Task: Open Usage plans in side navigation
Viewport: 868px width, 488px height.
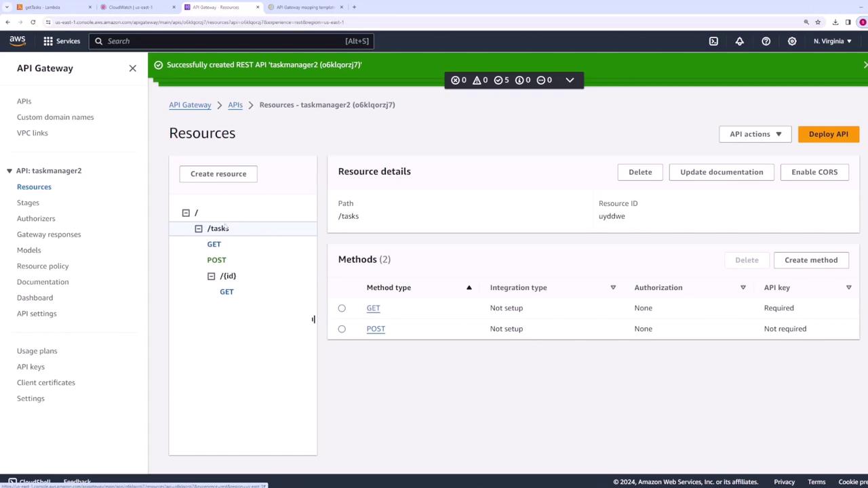Action: [x=37, y=351]
